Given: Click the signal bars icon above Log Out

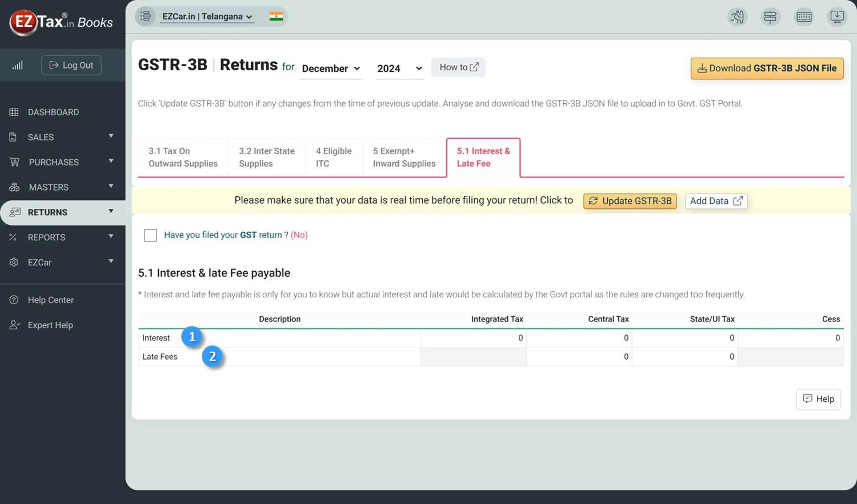Looking at the screenshot, I should tap(17, 65).
